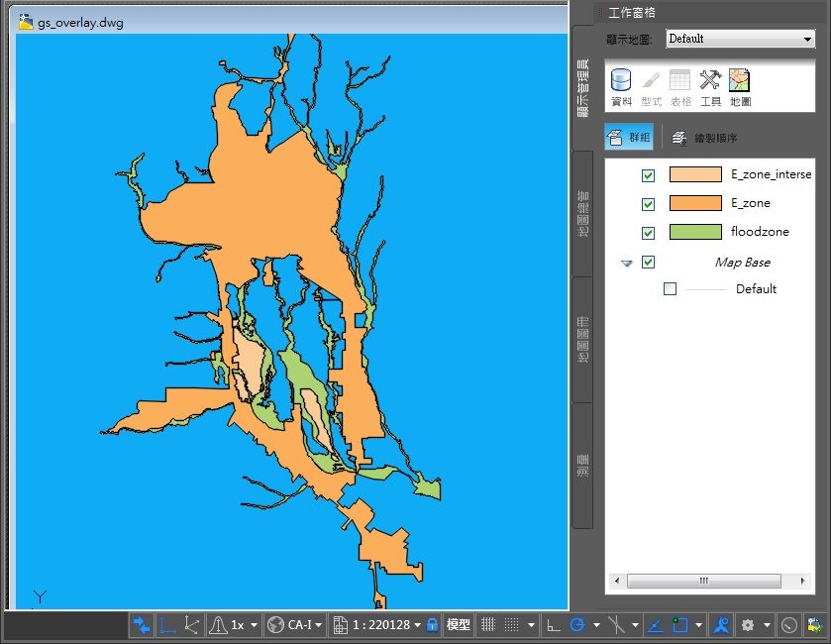Screen dimensions: 831x644
Task: Open the 1x exaggeration dropdown arrow
Action: [254, 625]
